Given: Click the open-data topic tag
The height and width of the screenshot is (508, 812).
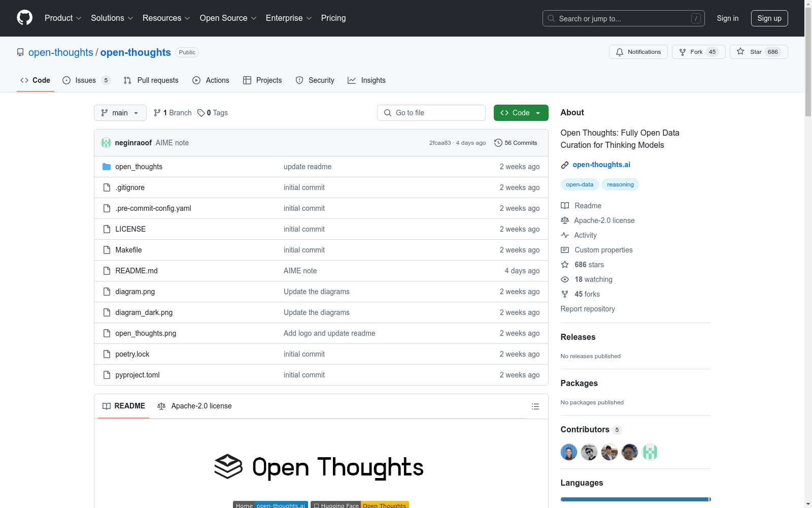Looking at the screenshot, I should (580, 184).
